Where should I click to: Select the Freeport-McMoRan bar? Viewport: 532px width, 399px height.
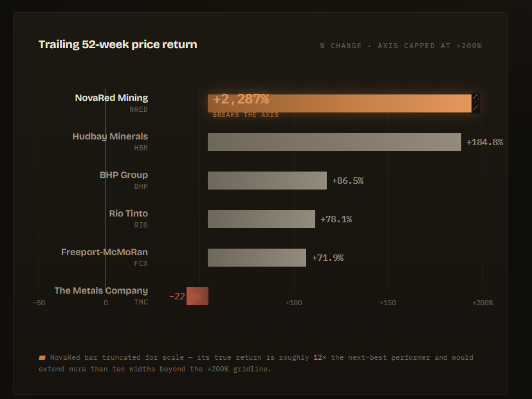257,258
